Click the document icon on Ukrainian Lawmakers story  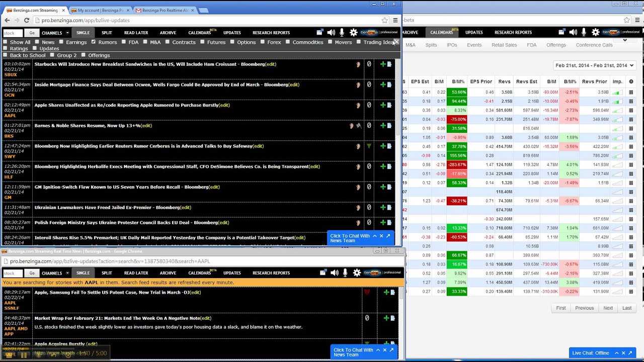pyautogui.click(x=389, y=208)
